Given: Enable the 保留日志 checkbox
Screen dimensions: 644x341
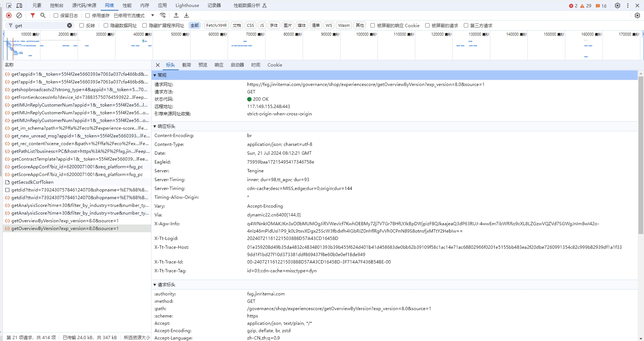Looking at the screenshot, I should click(56, 15).
